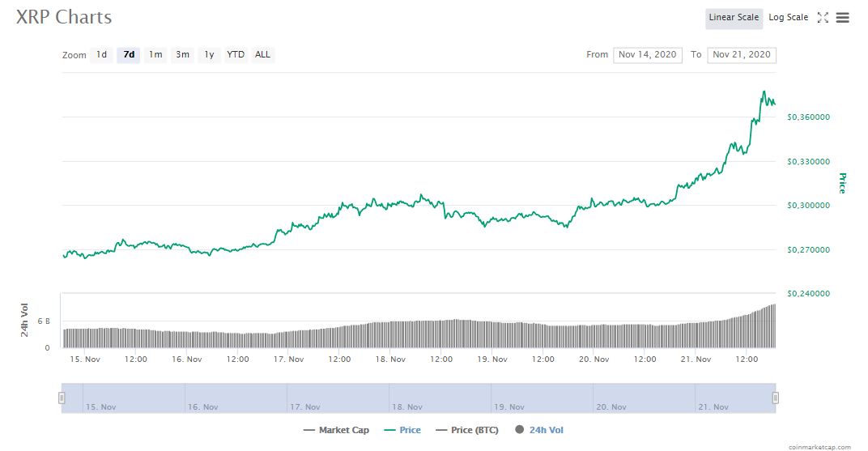Click the $0.240000 price axis label
This screenshot has height=451, width=868.
tap(808, 293)
